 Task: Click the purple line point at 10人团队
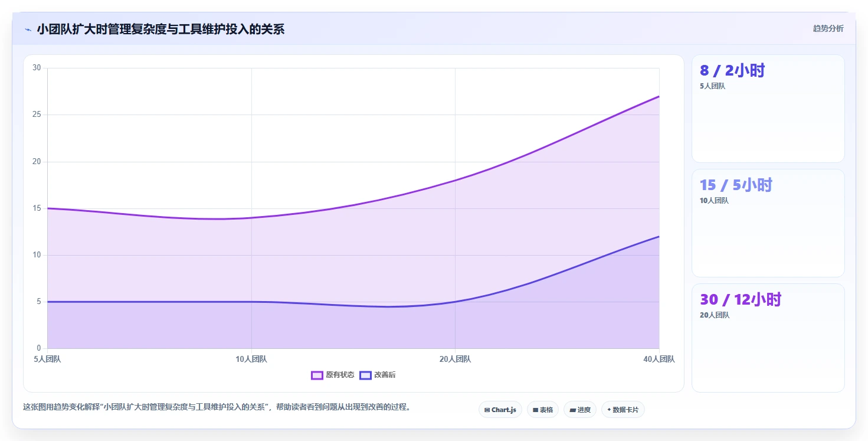[x=251, y=217]
